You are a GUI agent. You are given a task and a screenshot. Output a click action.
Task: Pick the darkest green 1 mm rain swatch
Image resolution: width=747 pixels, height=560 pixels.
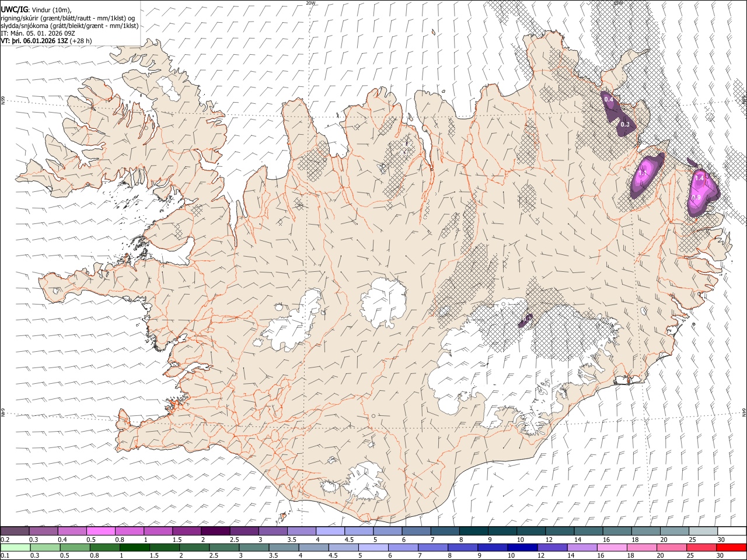tap(134, 548)
